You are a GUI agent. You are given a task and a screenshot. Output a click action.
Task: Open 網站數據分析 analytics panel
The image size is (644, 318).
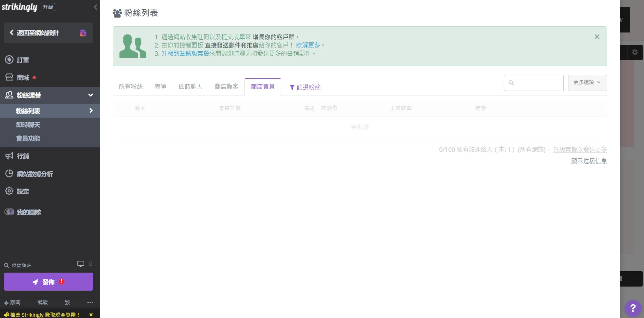coord(34,174)
